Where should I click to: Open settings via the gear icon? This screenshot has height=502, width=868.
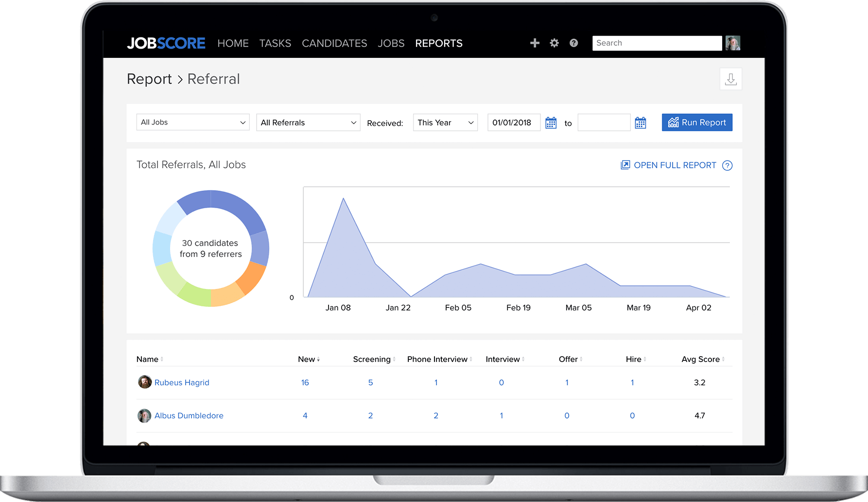click(554, 43)
